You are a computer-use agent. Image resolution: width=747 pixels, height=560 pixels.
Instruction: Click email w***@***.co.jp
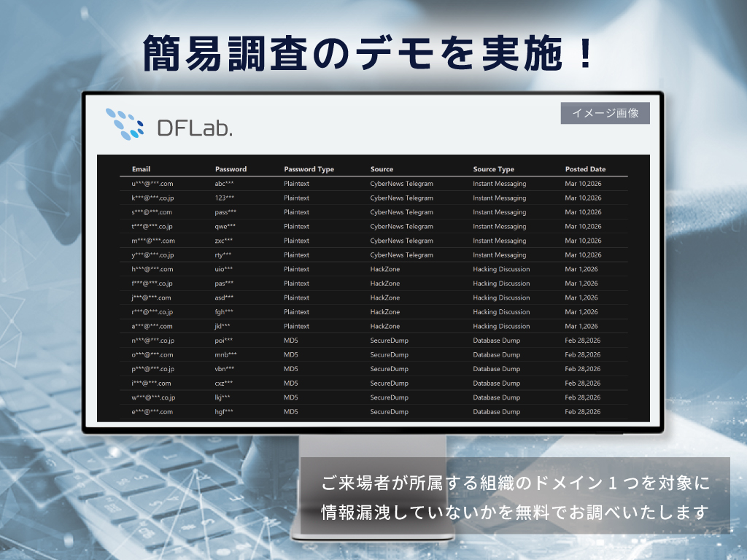pyautogui.click(x=153, y=397)
